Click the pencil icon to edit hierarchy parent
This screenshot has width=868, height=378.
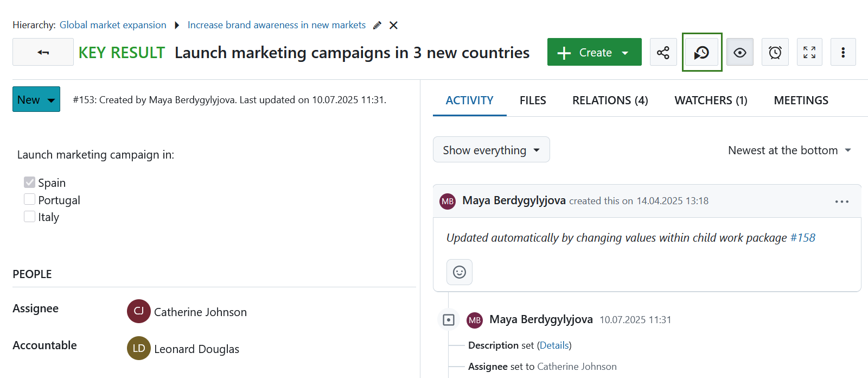pyautogui.click(x=377, y=25)
